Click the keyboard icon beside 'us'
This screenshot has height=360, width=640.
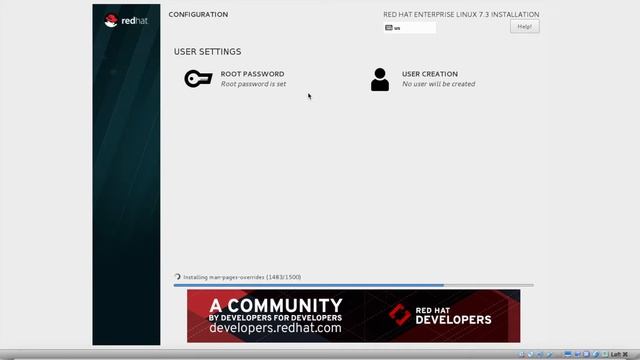(x=389, y=28)
